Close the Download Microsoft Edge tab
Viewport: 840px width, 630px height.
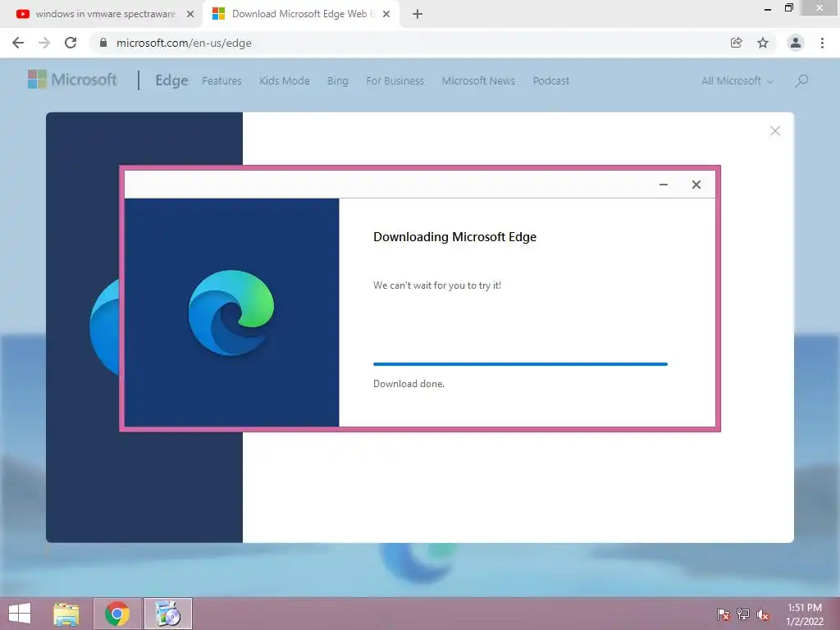tap(386, 15)
